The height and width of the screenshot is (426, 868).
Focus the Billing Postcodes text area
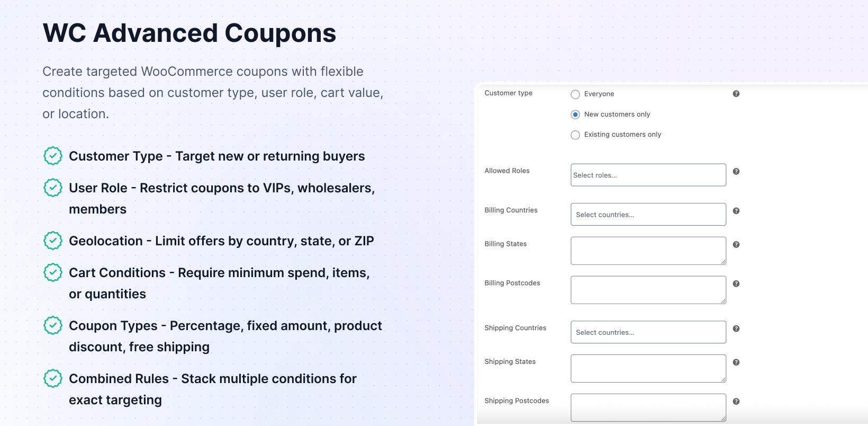648,290
